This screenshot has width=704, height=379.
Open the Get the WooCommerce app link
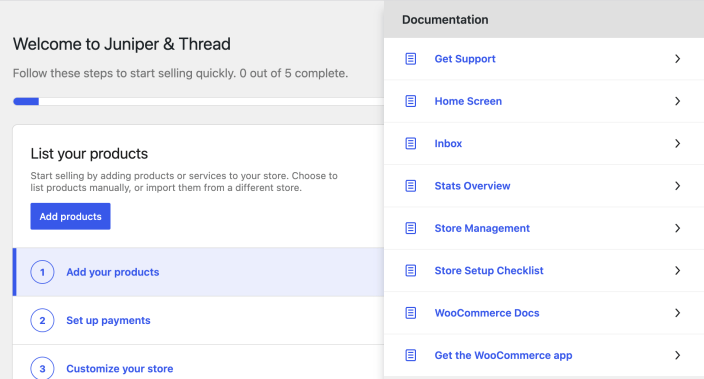503,355
